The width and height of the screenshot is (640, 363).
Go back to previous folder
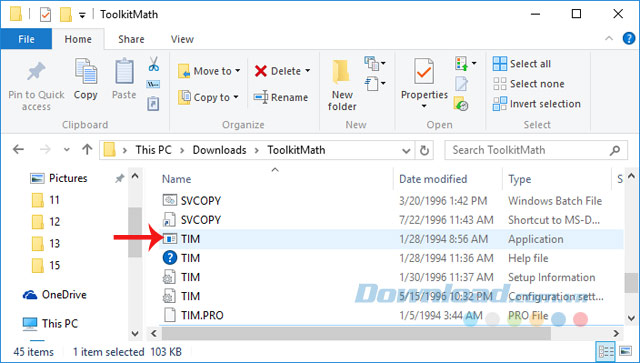(18, 150)
